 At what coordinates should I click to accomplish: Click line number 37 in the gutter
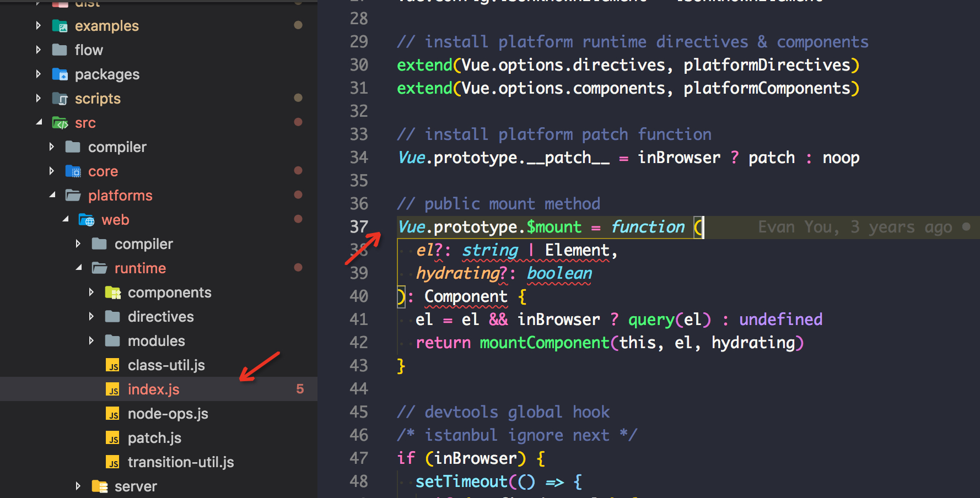pyautogui.click(x=359, y=226)
